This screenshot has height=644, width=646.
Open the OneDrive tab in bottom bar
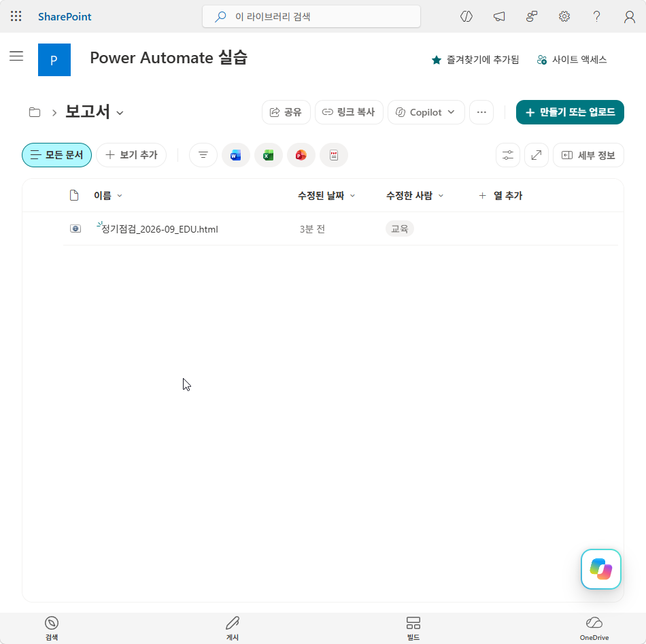coord(594,628)
